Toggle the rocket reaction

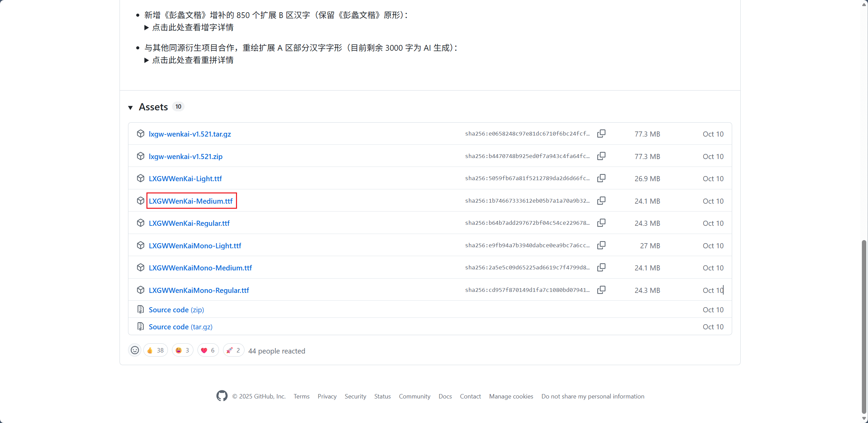coord(233,350)
